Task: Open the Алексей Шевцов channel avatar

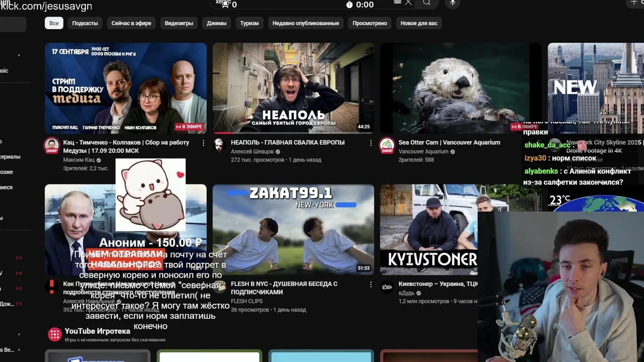Action: pyautogui.click(x=219, y=145)
